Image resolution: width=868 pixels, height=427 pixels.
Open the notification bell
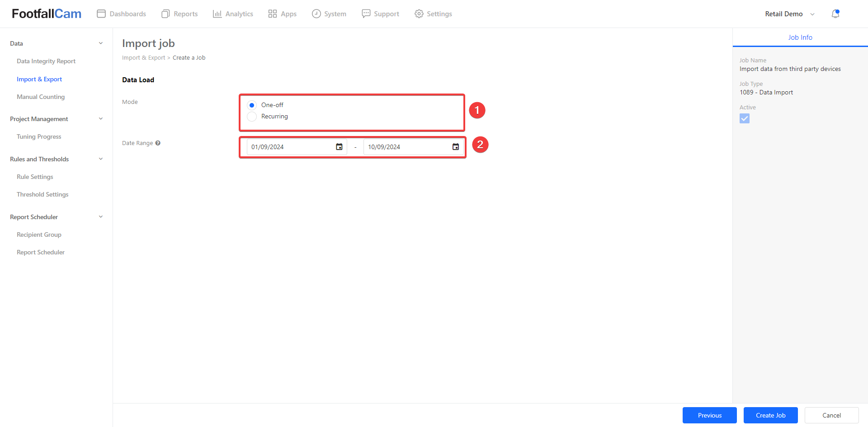click(835, 14)
